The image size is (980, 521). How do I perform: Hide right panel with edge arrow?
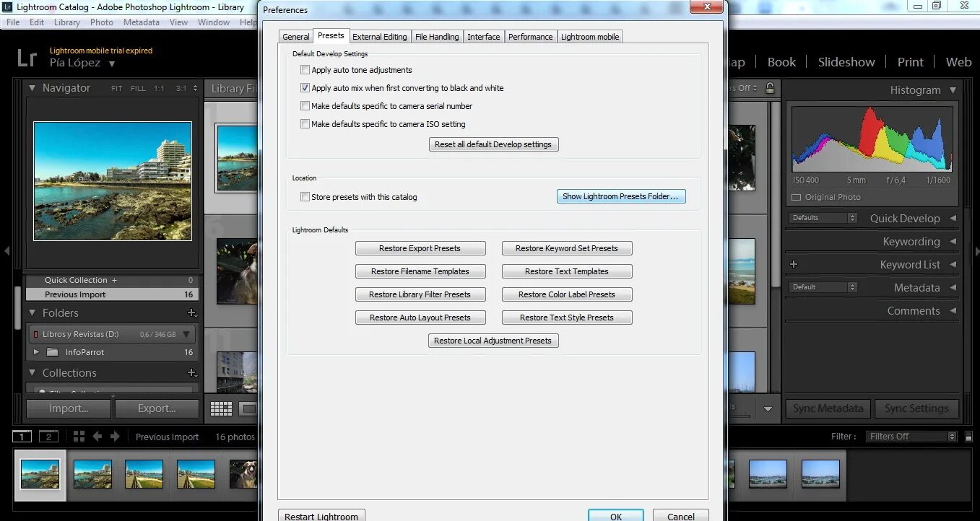click(976, 251)
